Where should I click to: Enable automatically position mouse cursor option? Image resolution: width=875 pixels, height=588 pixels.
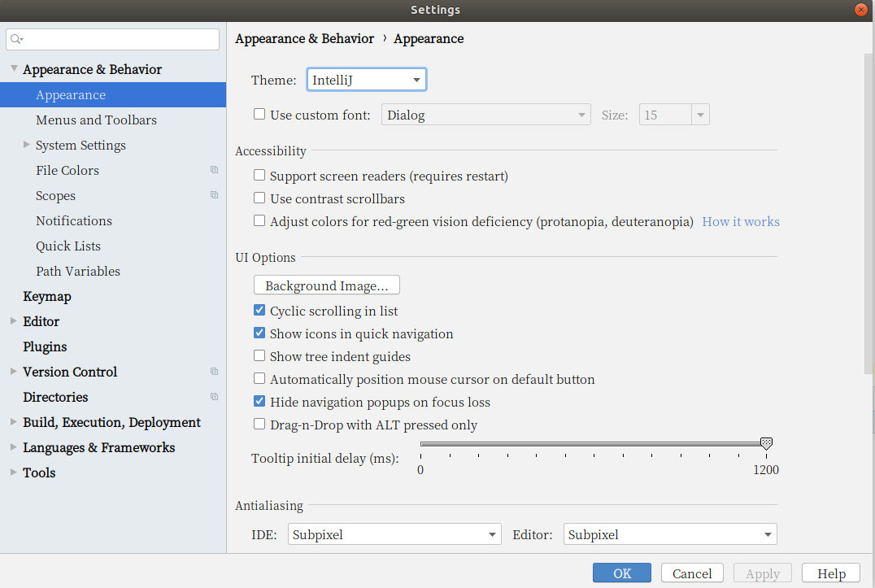(x=259, y=379)
